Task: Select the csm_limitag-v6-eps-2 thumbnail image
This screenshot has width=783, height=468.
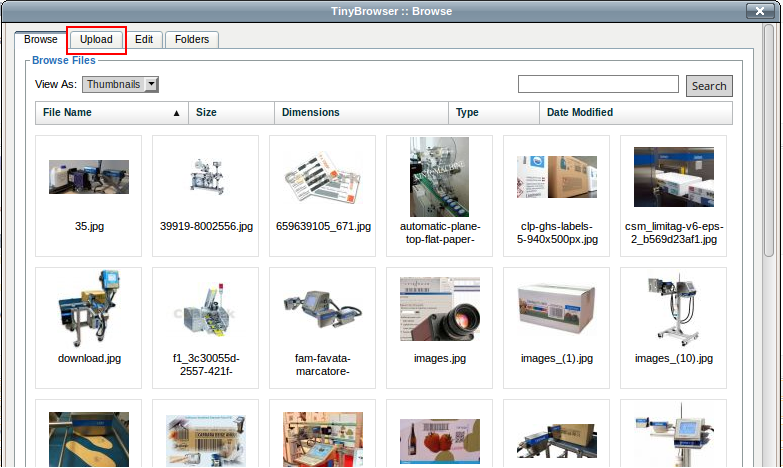Action: pos(674,177)
